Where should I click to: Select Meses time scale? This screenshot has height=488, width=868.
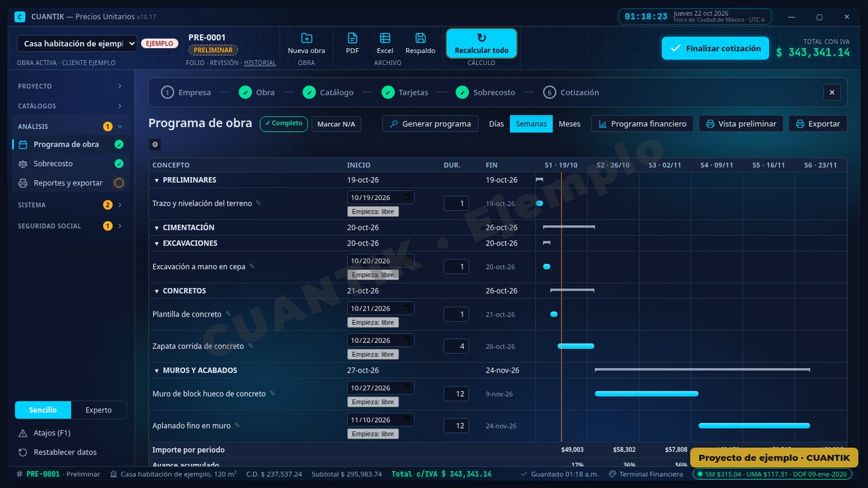570,124
